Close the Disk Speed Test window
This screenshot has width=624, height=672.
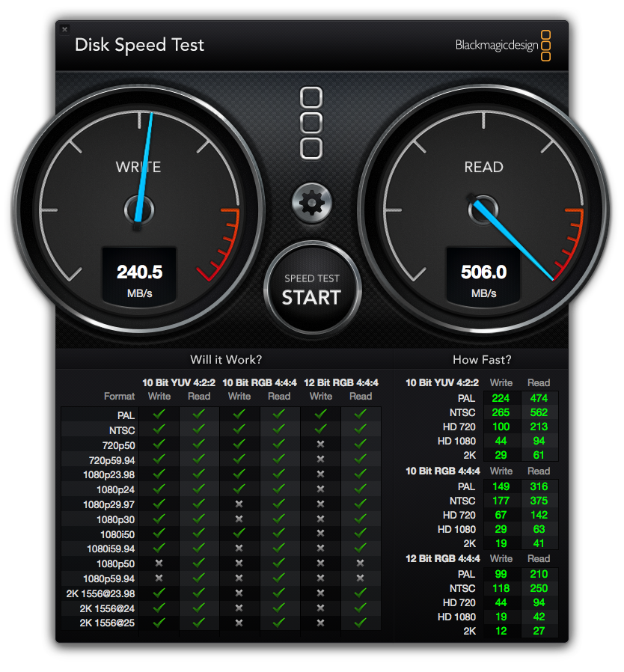[64, 29]
